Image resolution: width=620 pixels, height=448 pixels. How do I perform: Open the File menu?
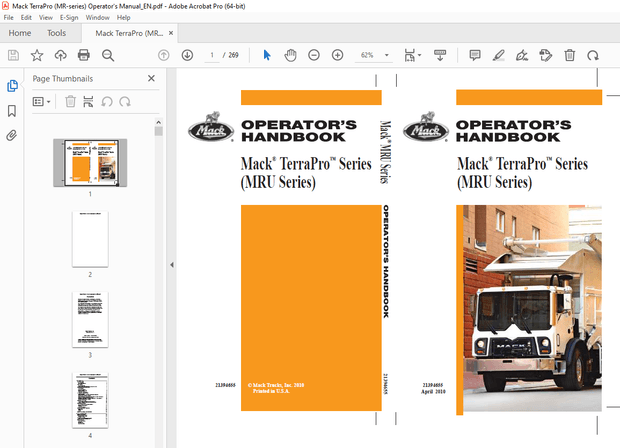click(x=8, y=17)
